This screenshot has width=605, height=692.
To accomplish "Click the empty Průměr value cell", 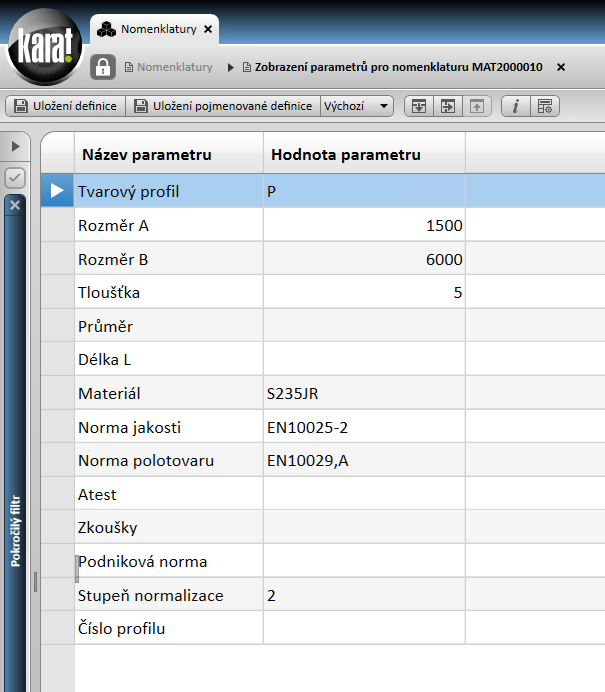I will (364, 327).
